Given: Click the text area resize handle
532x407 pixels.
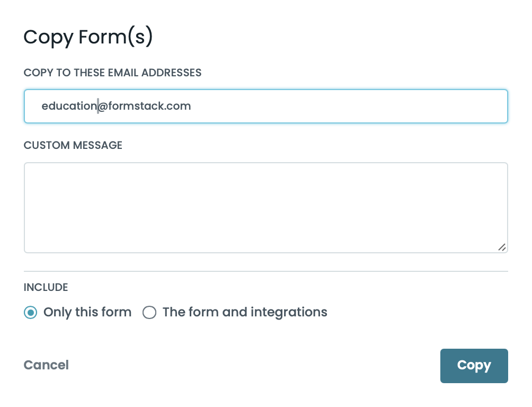Looking at the screenshot, I should [x=501, y=247].
